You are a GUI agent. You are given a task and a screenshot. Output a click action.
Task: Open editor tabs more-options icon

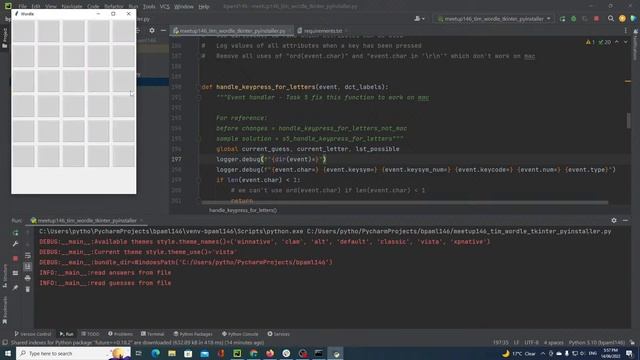(625, 31)
